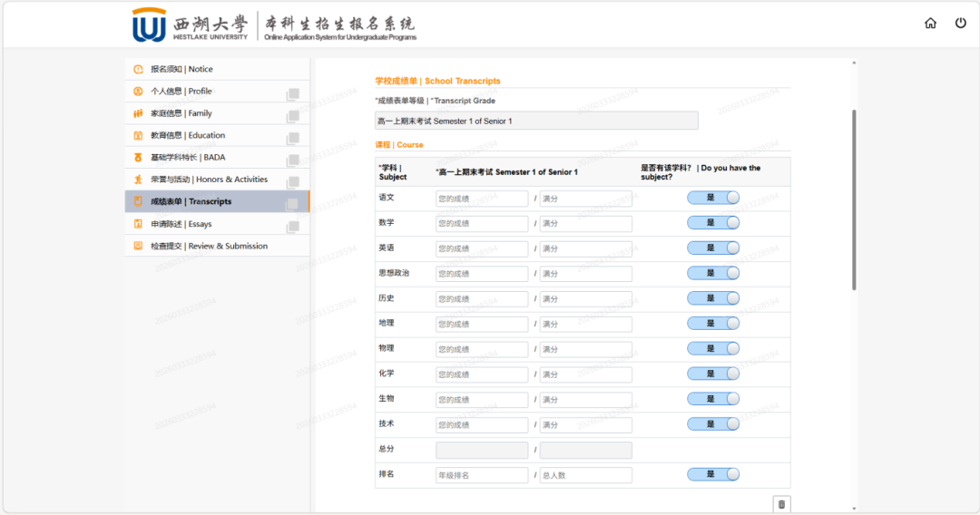Toggle the 语文 subject switch

tap(713, 198)
